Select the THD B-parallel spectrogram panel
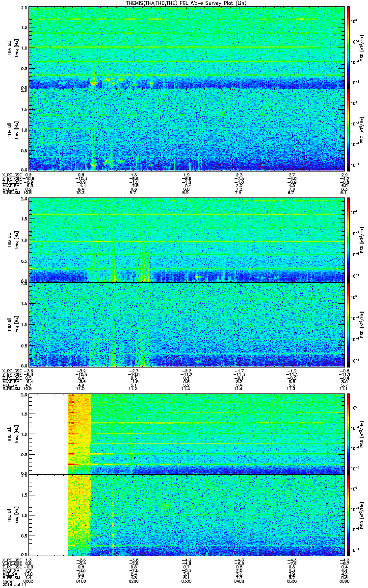The height and width of the screenshot is (588, 368). [185, 324]
